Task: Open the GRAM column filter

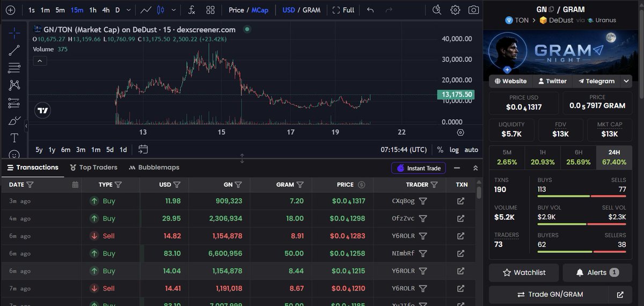Action: click(x=300, y=184)
